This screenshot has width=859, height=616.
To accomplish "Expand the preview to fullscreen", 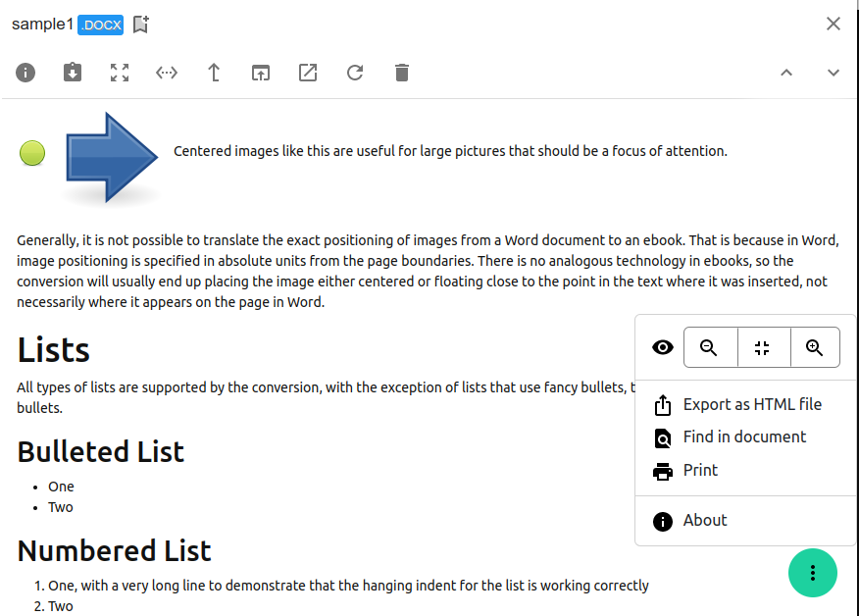I will point(119,73).
